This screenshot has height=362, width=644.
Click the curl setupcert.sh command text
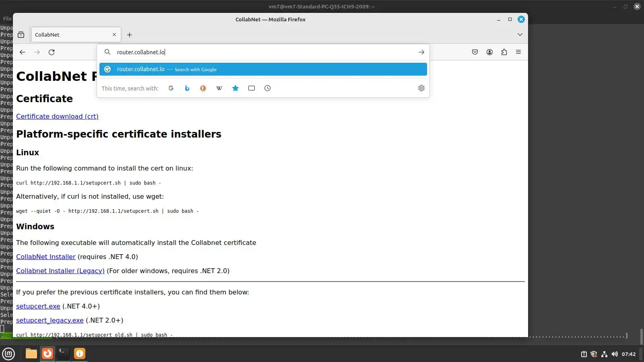(x=89, y=183)
